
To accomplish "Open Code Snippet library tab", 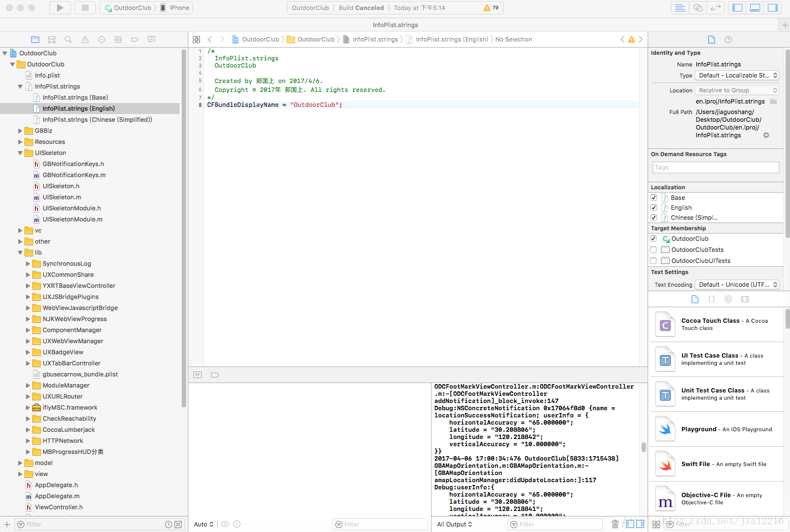I will (711, 299).
